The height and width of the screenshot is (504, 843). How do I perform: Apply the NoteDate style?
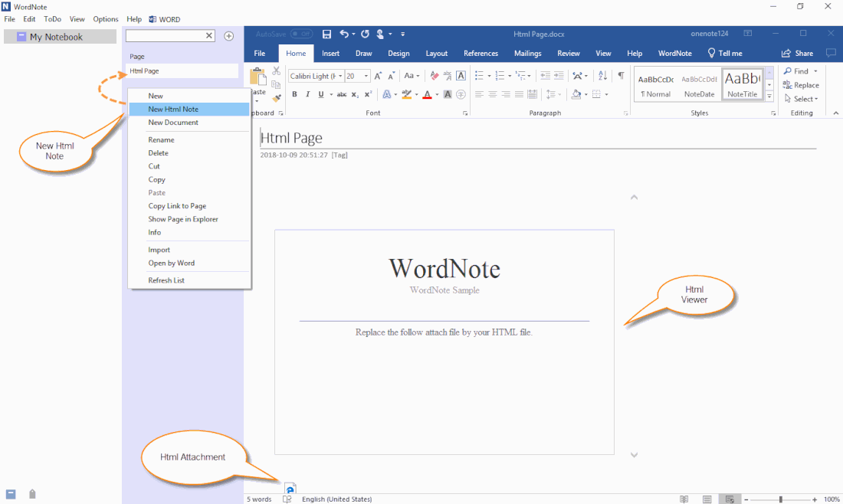tap(699, 84)
